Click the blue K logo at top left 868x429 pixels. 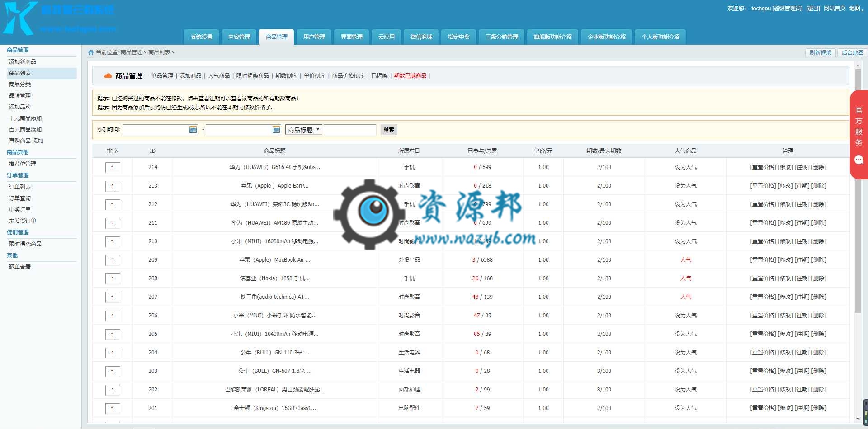(19, 18)
